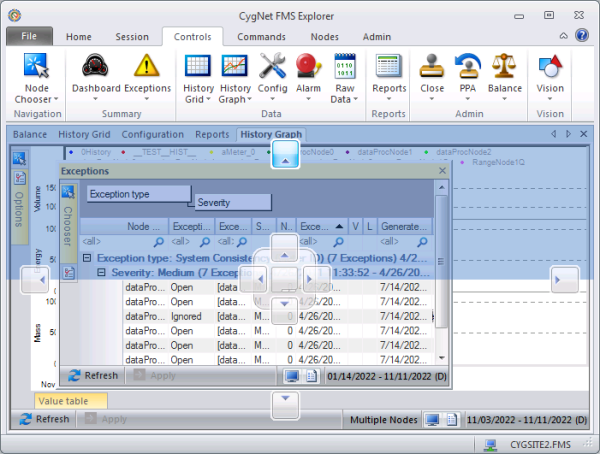The image size is (600, 454).
Task: Click the Node column filter search icon
Action: [x=158, y=242]
